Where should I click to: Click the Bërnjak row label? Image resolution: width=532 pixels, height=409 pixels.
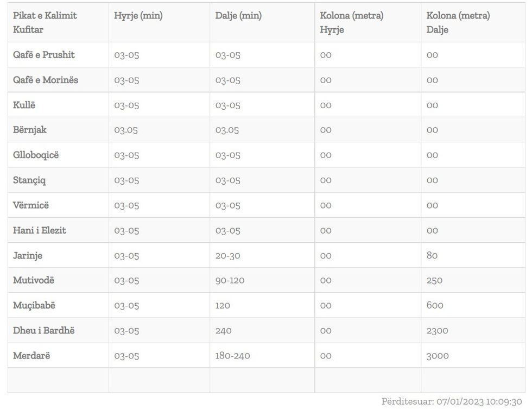[x=30, y=130]
